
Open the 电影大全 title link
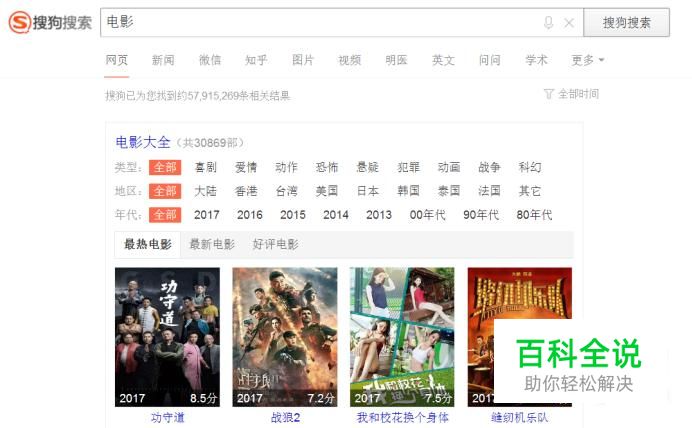pos(143,142)
